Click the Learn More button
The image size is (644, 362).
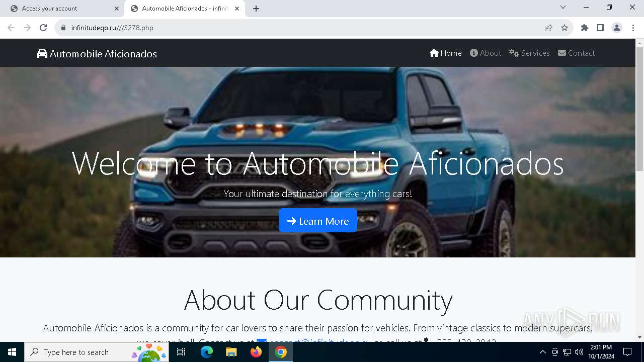(318, 221)
